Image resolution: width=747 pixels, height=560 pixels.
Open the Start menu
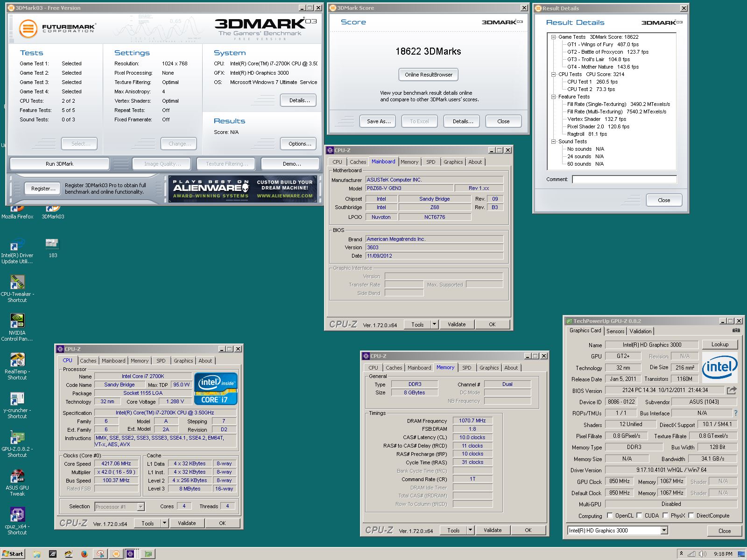tap(13, 554)
